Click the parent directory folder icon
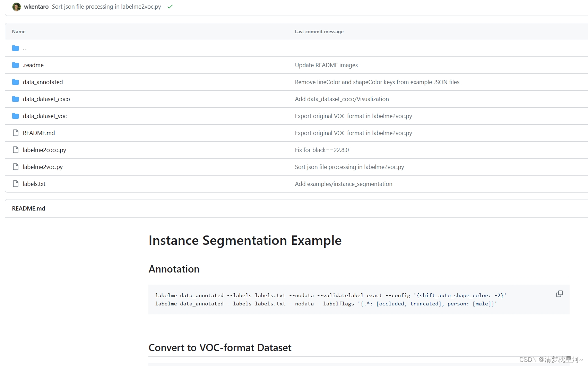The width and height of the screenshot is (588, 366). 15,48
